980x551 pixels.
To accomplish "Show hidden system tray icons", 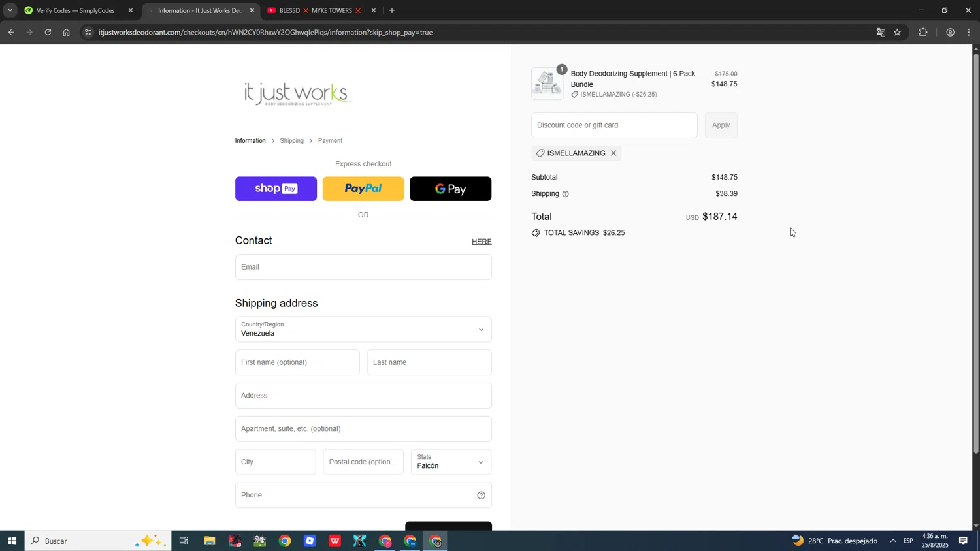I will tap(892, 541).
